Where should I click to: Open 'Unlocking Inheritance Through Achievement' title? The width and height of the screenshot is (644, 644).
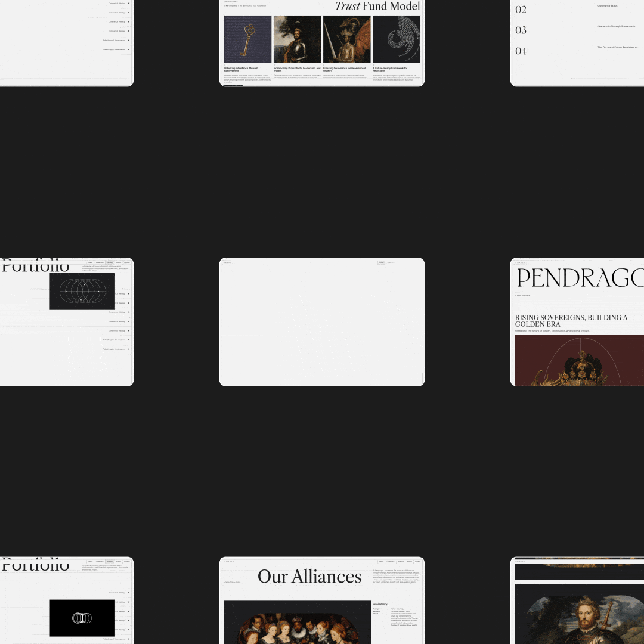(x=241, y=69)
